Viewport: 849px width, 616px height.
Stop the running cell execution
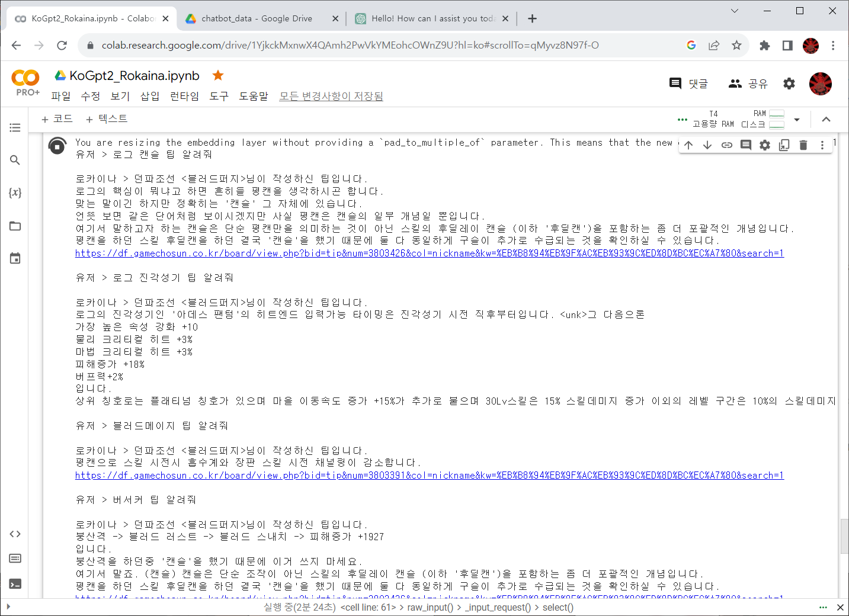click(57, 146)
